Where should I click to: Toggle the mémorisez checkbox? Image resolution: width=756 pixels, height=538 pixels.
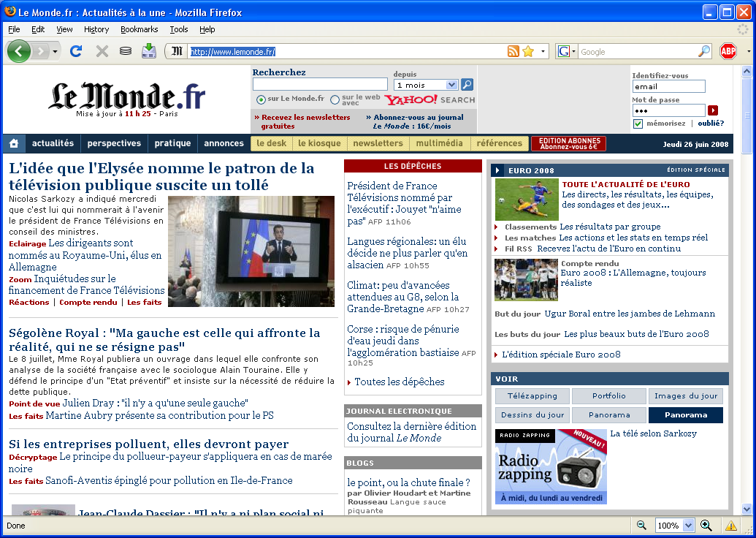[x=638, y=124]
